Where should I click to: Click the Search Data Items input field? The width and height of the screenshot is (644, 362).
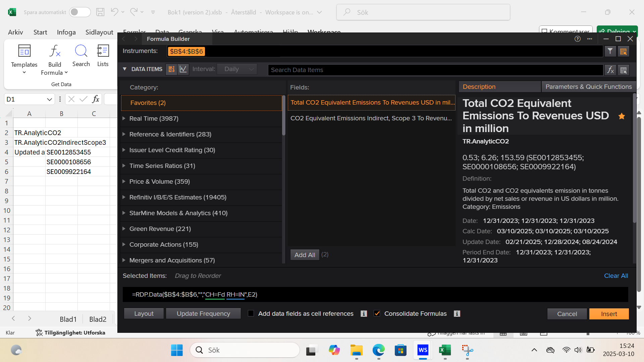point(435,70)
